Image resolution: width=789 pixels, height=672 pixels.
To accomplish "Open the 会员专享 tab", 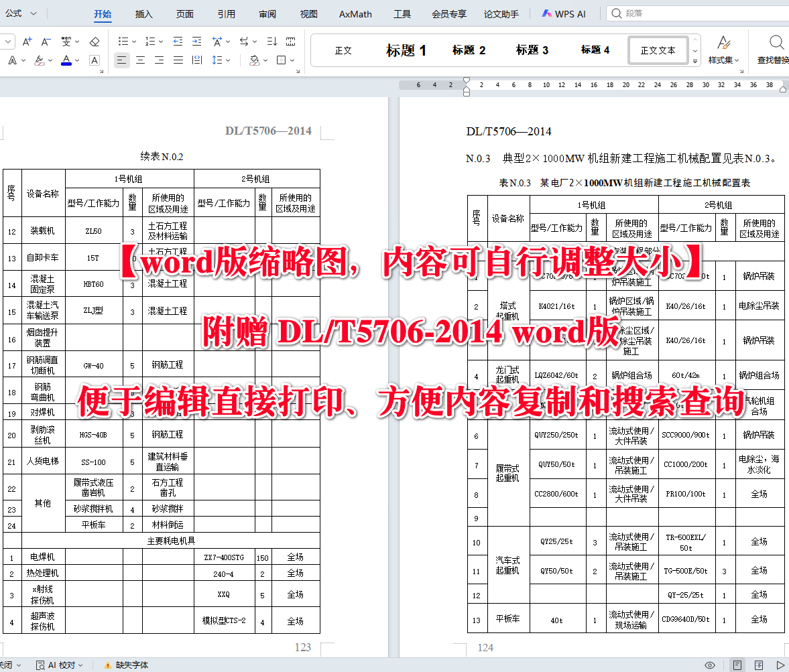I will click(x=449, y=14).
